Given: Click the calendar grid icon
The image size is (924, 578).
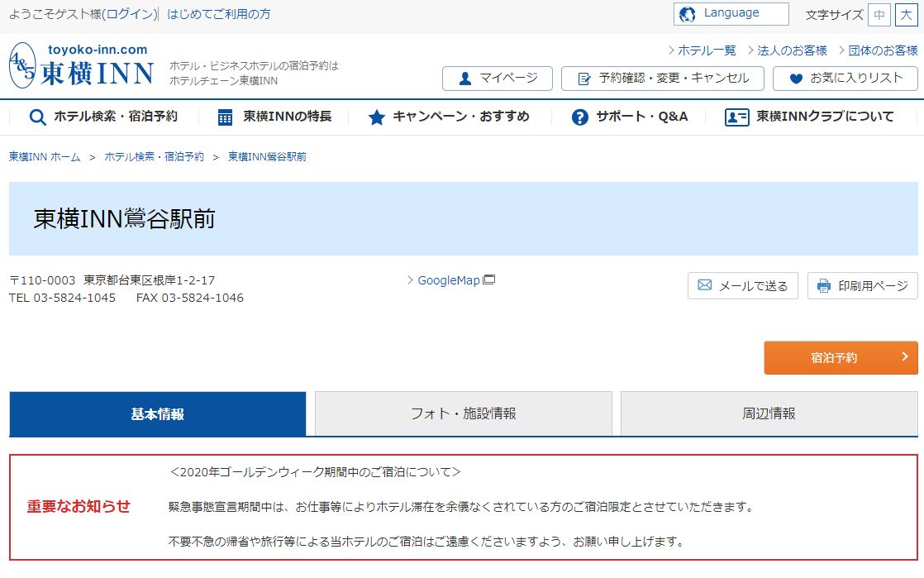Looking at the screenshot, I should [x=225, y=117].
